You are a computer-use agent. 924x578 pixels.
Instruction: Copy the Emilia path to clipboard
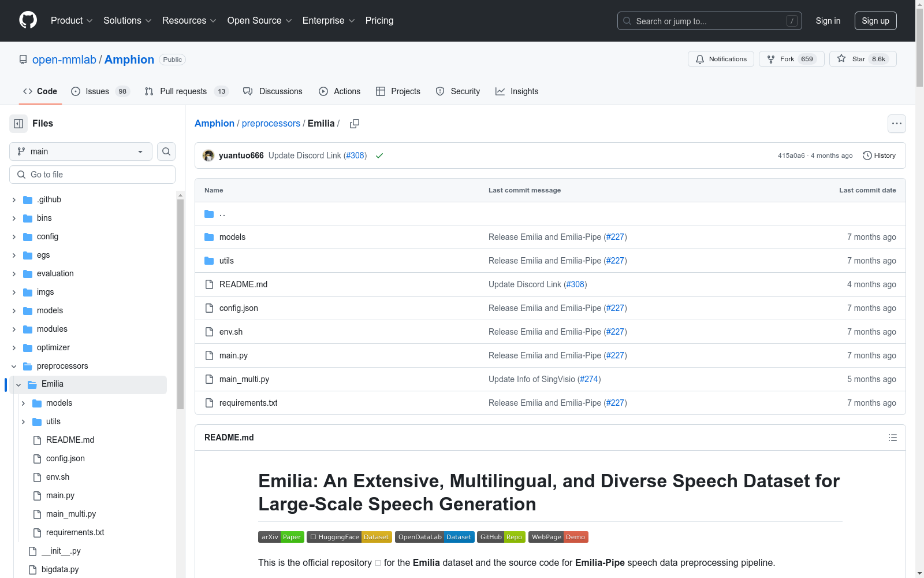click(355, 124)
